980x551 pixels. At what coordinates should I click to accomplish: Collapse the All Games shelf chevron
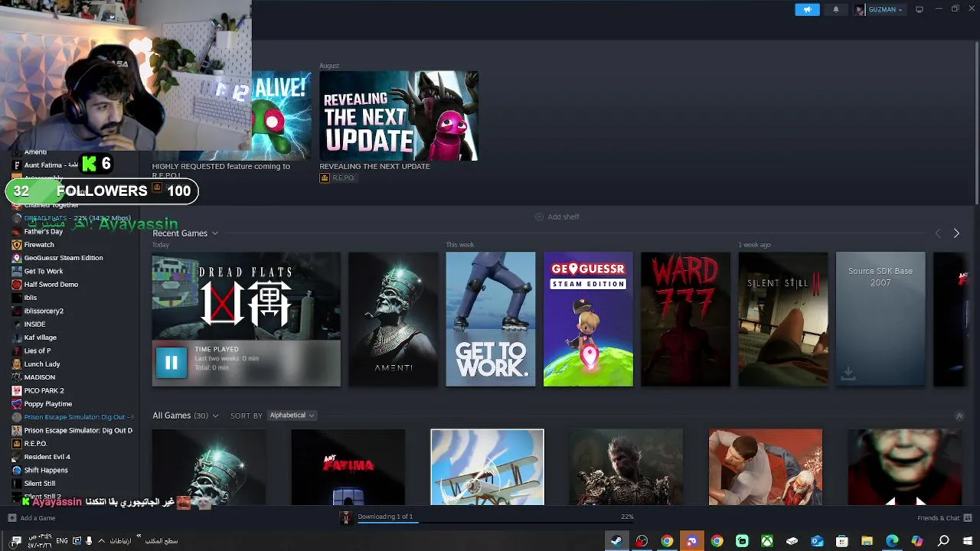click(x=959, y=416)
